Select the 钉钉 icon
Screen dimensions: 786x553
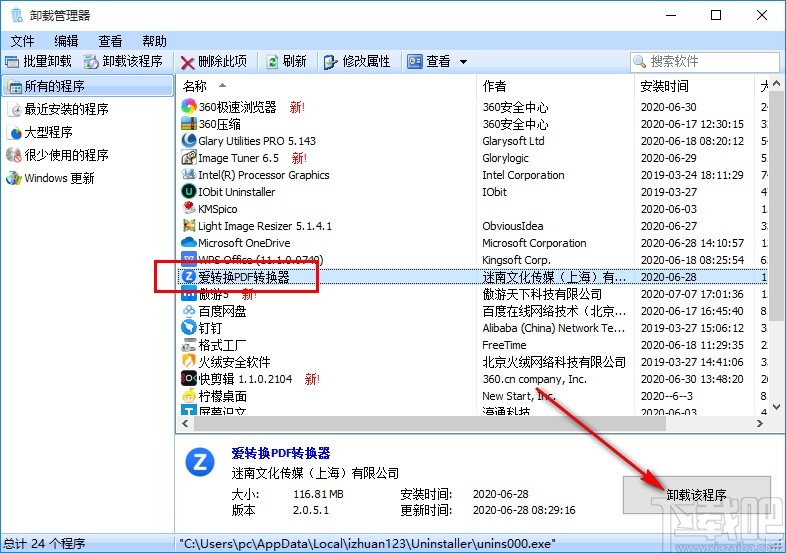(x=188, y=327)
